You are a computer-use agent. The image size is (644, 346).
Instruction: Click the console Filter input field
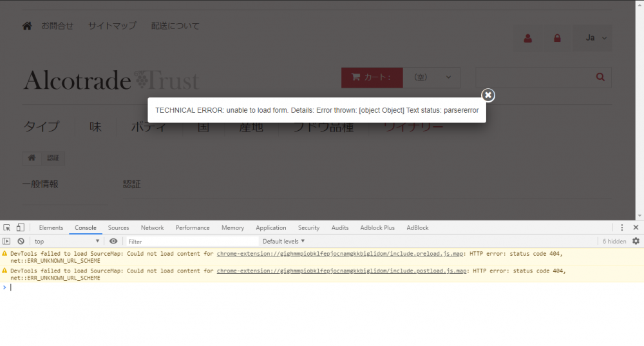coord(192,242)
